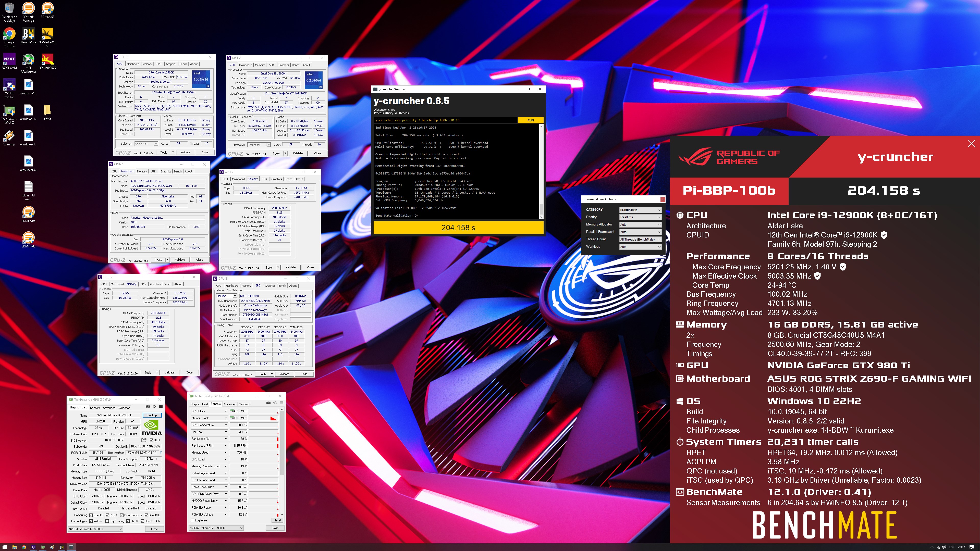This screenshot has width=980, height=551.
Task: Open About tab in CPU-Z SPD window
Action: point(292,286)
